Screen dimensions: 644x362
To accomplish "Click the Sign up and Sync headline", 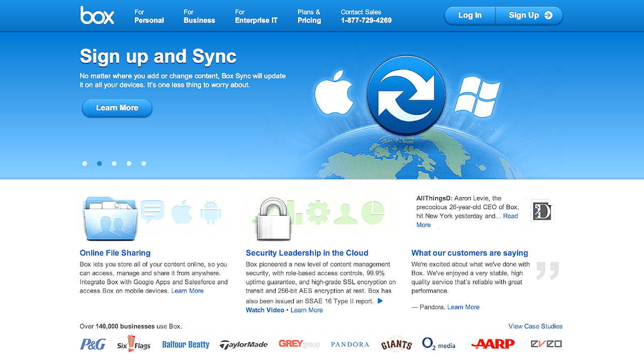I will 158,56.
